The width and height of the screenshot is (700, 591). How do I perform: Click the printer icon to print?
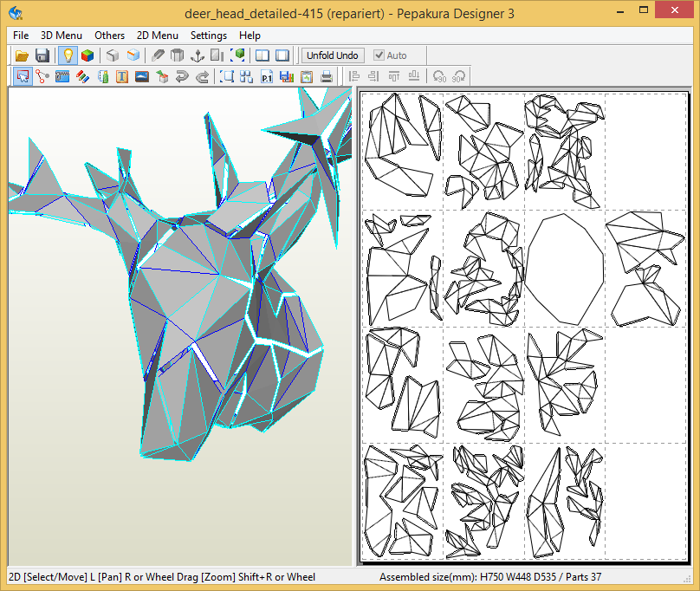point(327,77)
